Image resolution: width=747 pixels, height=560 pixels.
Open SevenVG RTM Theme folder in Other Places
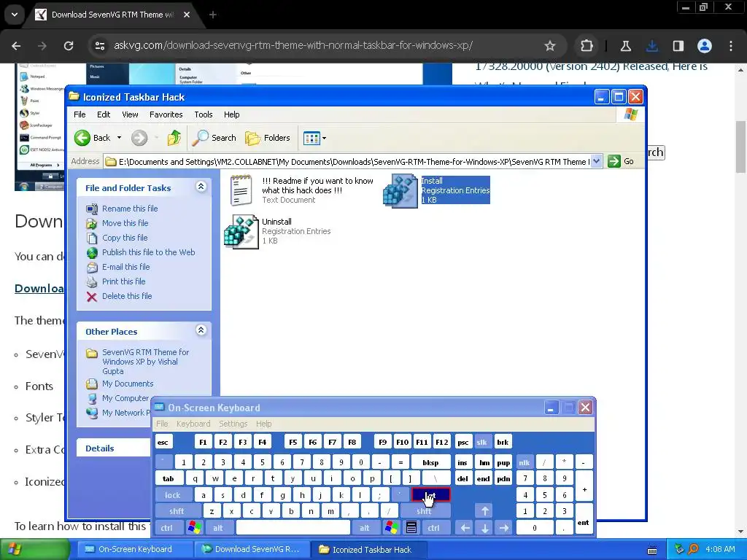tap(145, 362)
